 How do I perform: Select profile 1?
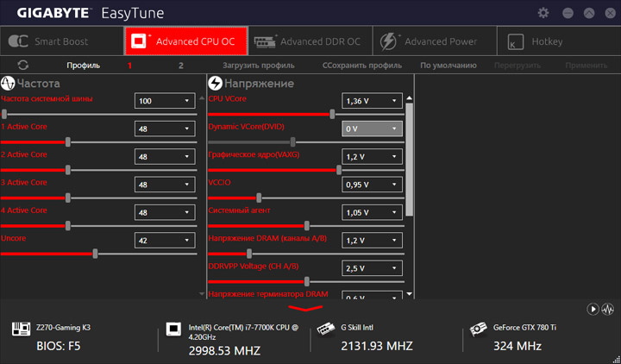coord(129,66)
